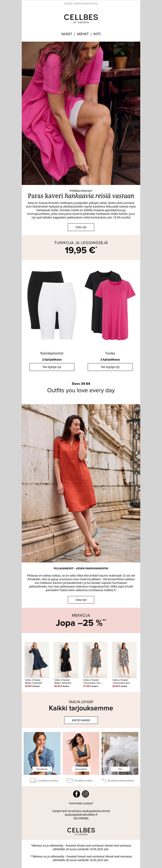Click 'Tee löytöjä nyt' under Tunika

[x=110, y=367]
